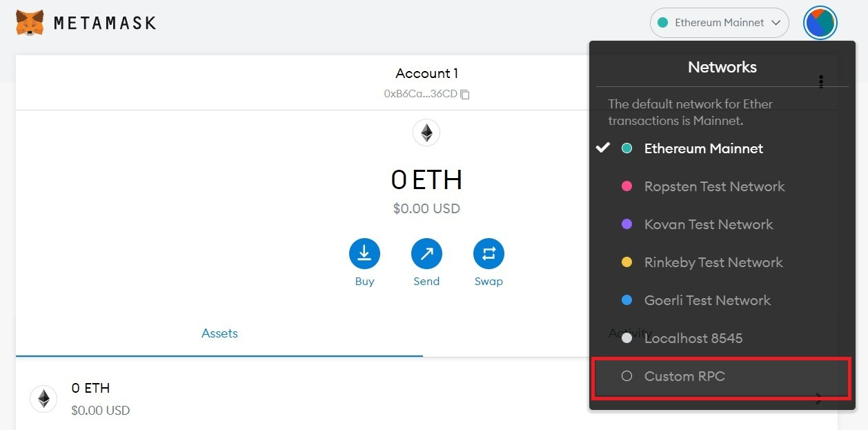
Task: Click the Send arrow icon
Action: [426, 254]
